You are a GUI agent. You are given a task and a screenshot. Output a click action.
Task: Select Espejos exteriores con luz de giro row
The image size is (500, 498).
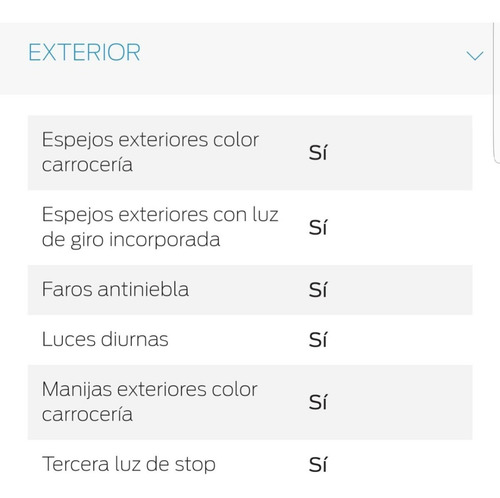pyautogui.click(x=250, y=228)
